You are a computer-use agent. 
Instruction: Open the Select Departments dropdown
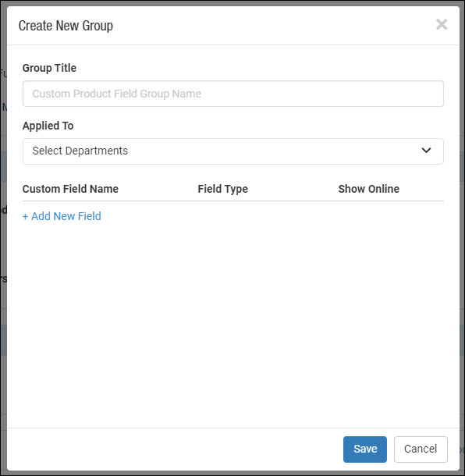[x=233, y=151]
